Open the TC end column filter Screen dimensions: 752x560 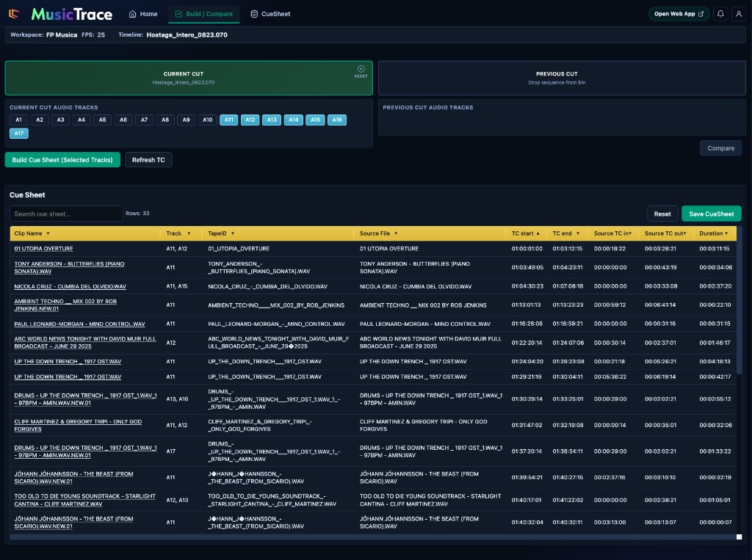(x=577, y=233)
